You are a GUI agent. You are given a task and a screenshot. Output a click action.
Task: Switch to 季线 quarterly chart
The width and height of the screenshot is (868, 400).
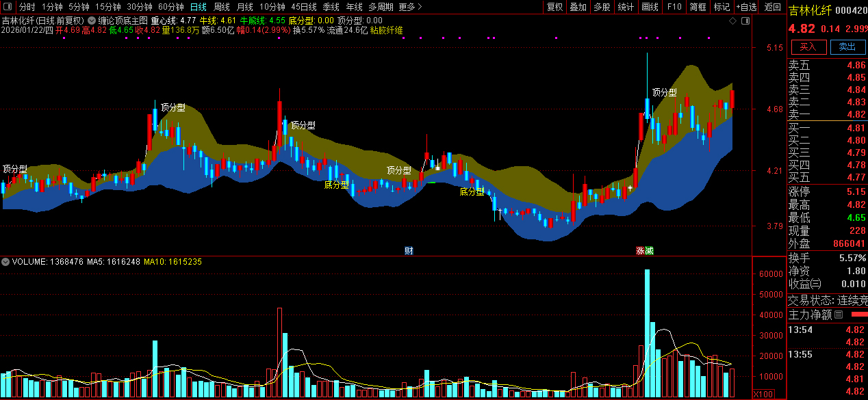click(x=332, y=7)
